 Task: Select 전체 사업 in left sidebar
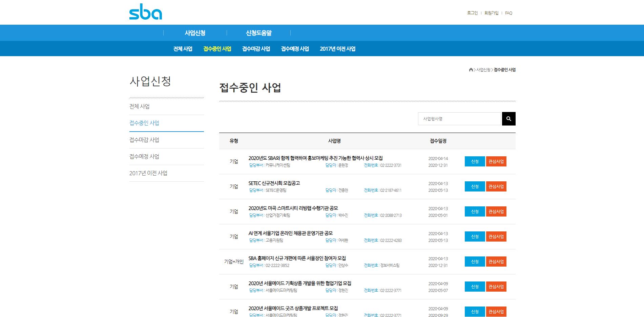(x=139, y=106)
